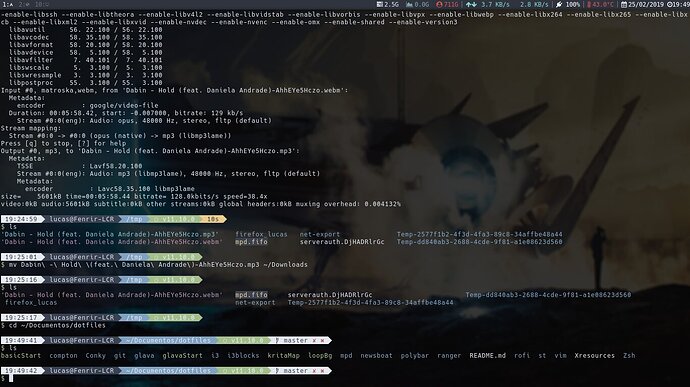Click 'basicStart' in the dotfiles listing
Viewport: 690px width, 387px height.
[x=21, y=356]
